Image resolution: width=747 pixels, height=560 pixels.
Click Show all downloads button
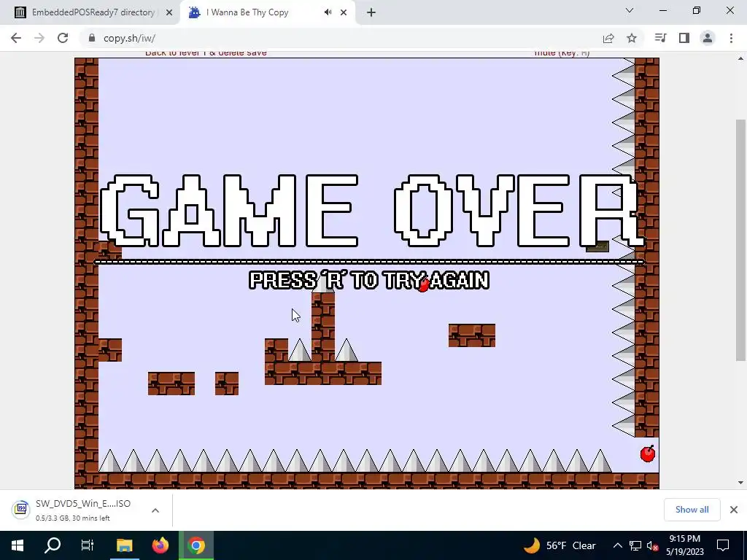tap(692, 510)
